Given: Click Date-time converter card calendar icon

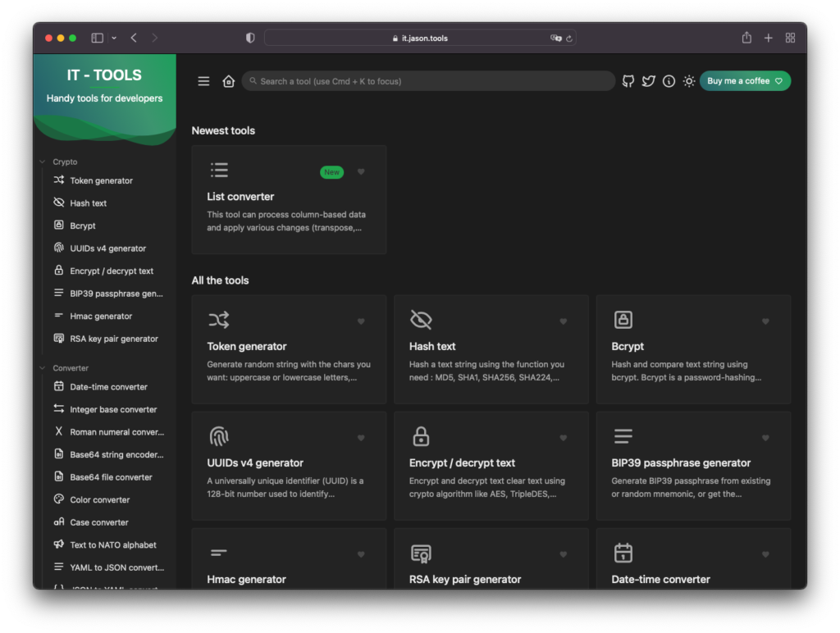Looking at the screenshot, I should click(x=623, y=553).
